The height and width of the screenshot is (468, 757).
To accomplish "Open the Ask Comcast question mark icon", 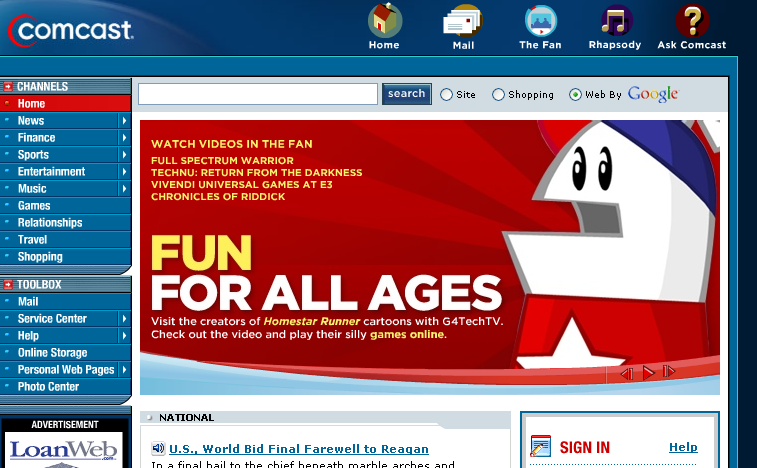I will point(692,21).
